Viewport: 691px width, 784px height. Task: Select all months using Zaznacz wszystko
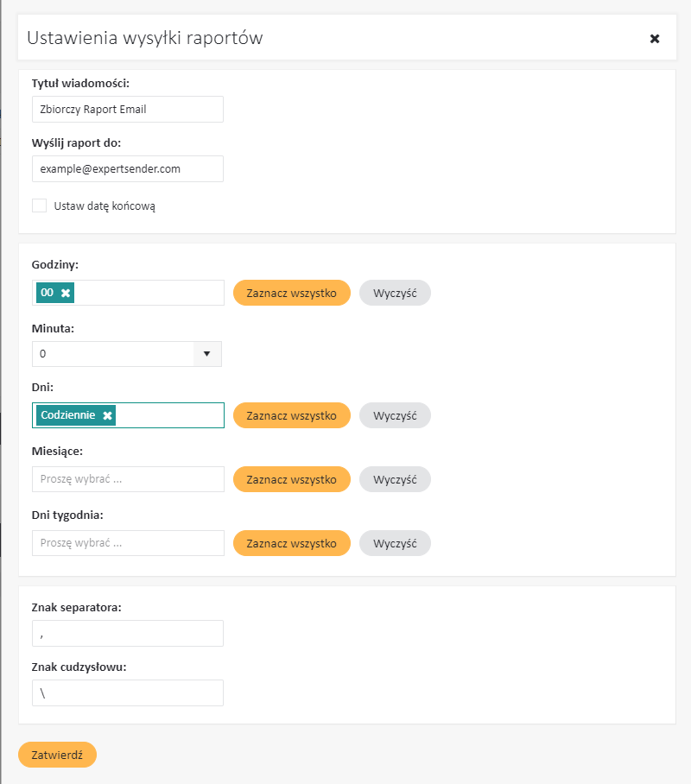[x=291, y=479]
